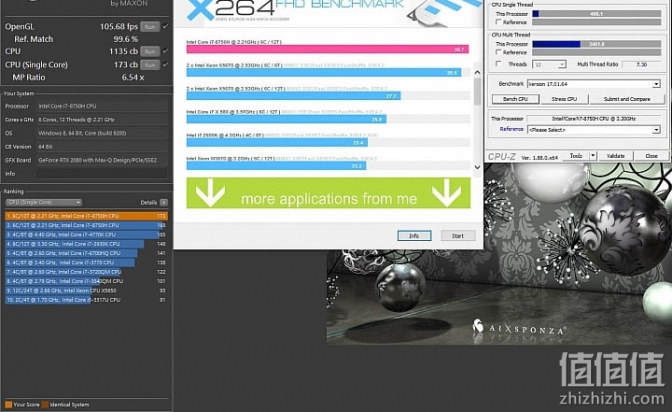Select the Core i7-6700HQ ranking row
The height and width of the screenshot is (412, 672).
(86, 253)
